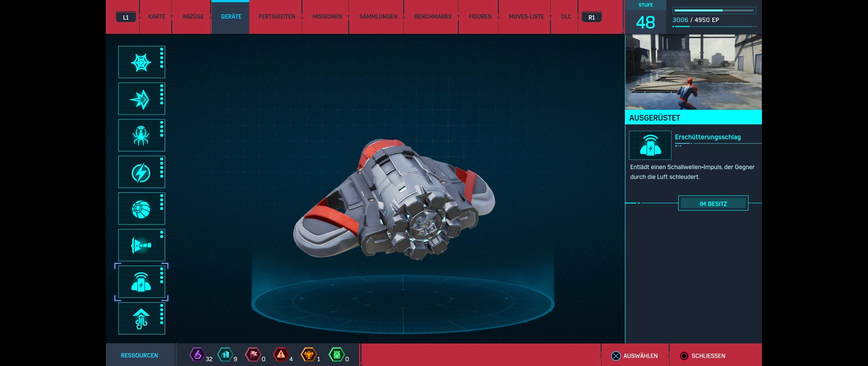
Task: Open the GERÄTE tab
Action: [231, 17]
